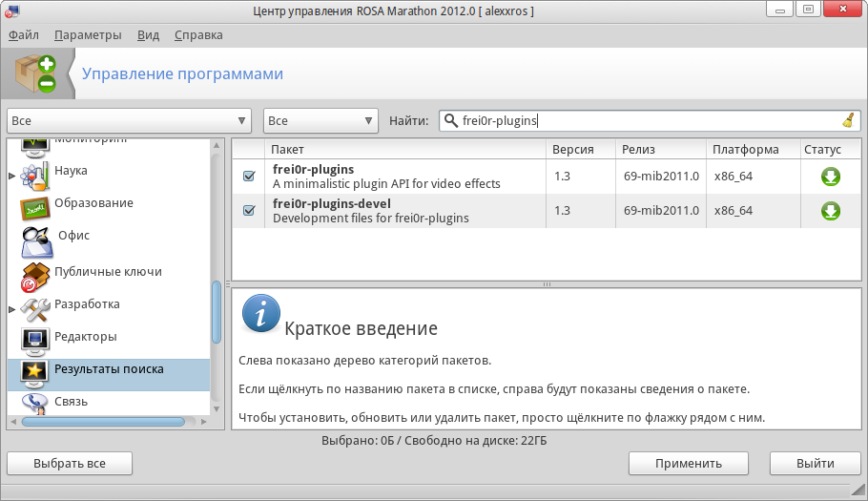Click the Связь phone icon

pyautogui.click(x=35, y=404)
